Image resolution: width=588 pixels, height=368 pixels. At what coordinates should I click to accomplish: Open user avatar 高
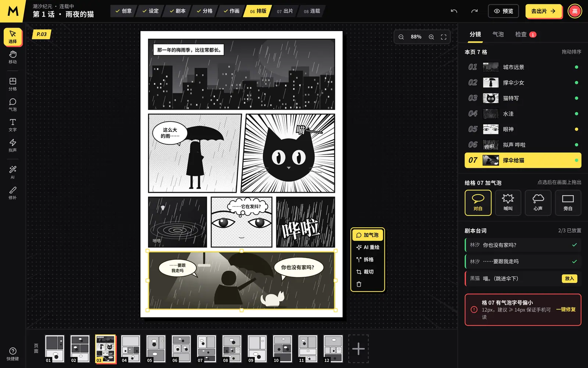tap(575, 11)
